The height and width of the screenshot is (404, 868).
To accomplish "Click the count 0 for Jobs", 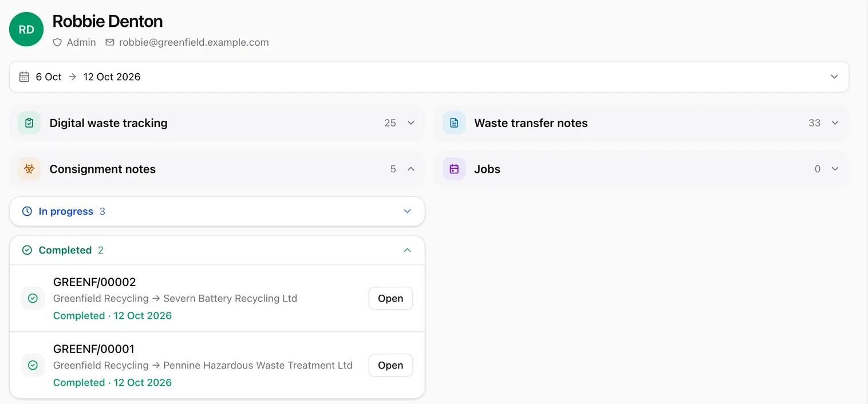I will click(x=818, y=169).
